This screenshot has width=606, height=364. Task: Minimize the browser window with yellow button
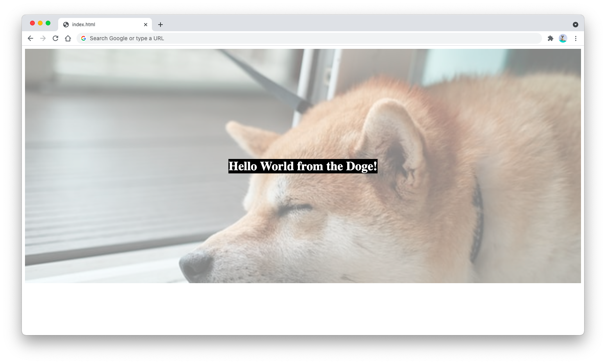click(40, 23)
